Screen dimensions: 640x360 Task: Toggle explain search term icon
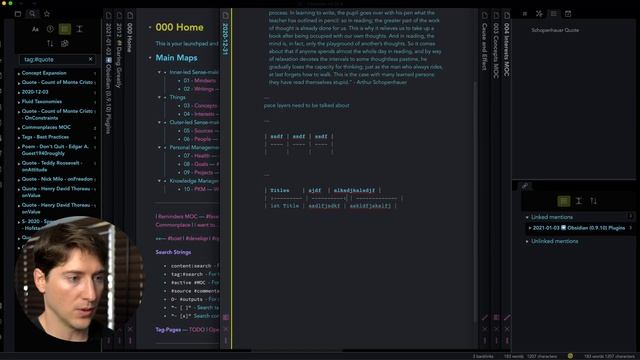point(50,29)
